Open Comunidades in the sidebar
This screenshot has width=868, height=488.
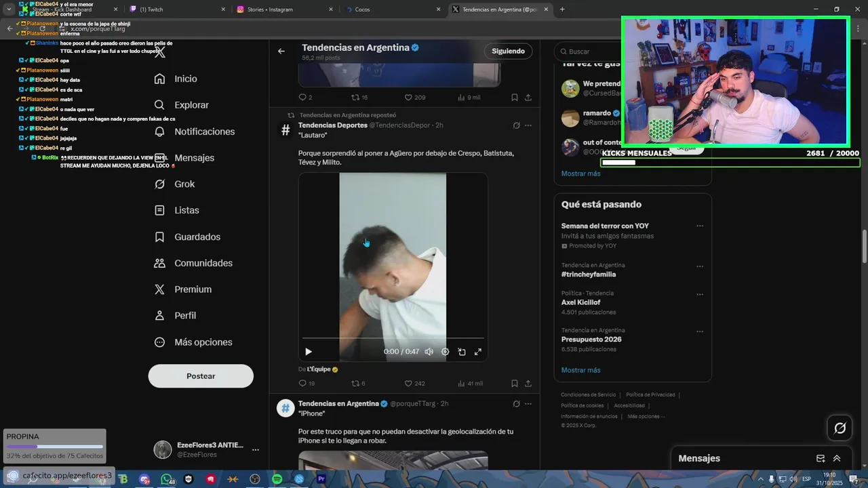click(x=193, y=263)
